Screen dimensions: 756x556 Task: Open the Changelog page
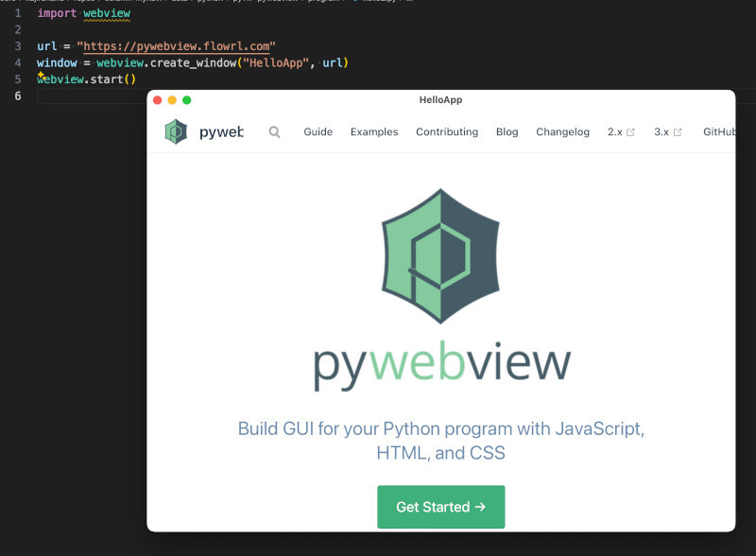pos(562,132)
